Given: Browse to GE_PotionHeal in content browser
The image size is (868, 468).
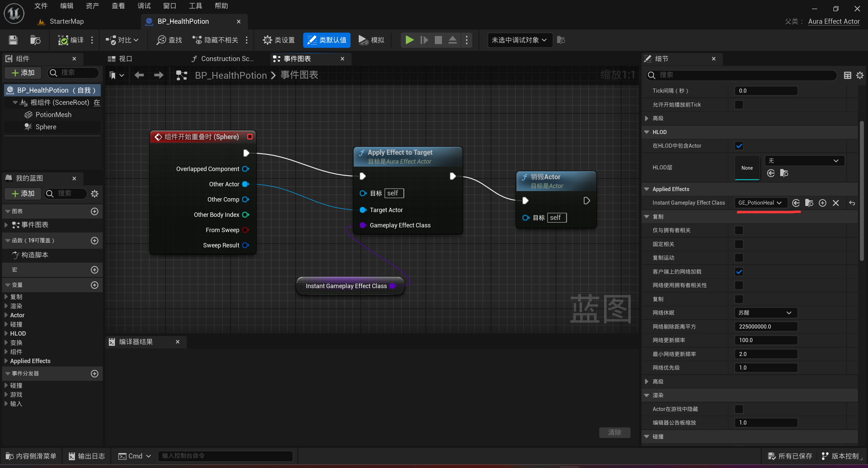Looking at the screenshot, I should click(809, 203).
